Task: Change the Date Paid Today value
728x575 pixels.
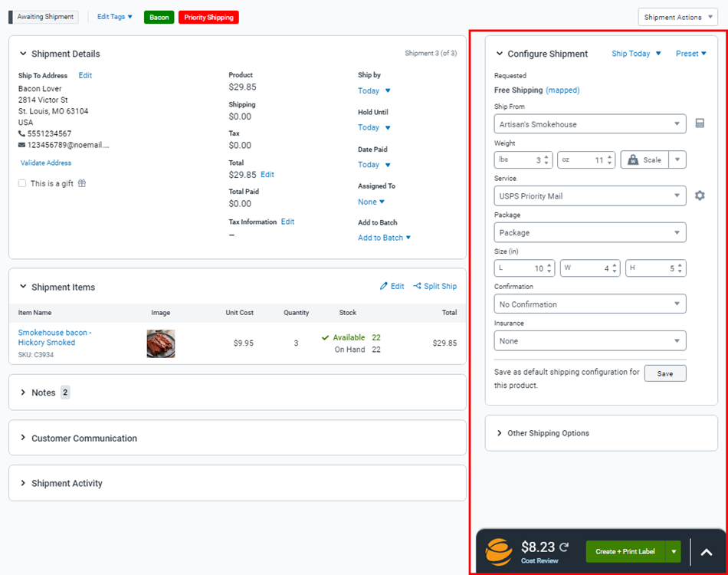Action: click(x=374, y=164)
